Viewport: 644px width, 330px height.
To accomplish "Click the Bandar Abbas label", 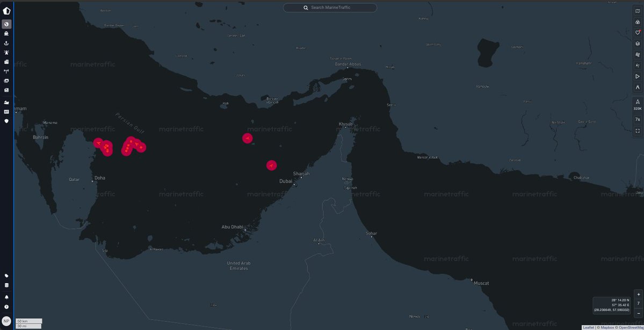I will (x=348, y=64).
